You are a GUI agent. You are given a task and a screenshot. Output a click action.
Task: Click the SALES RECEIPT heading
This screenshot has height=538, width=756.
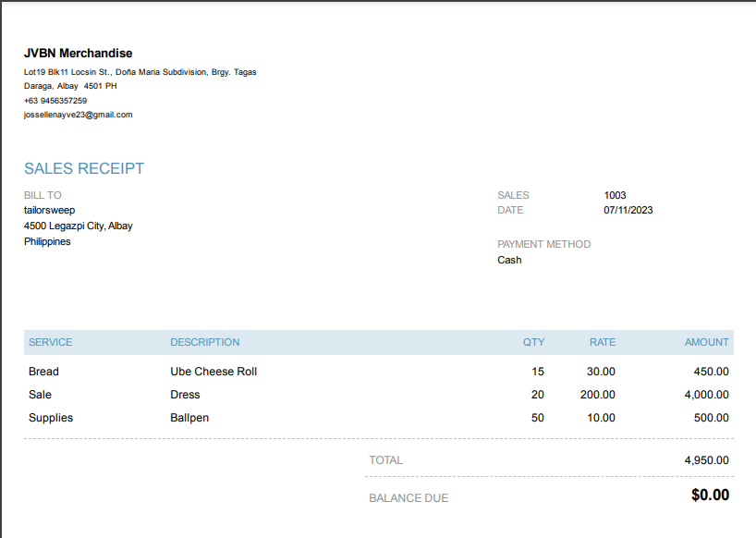[x=84, y=169]
